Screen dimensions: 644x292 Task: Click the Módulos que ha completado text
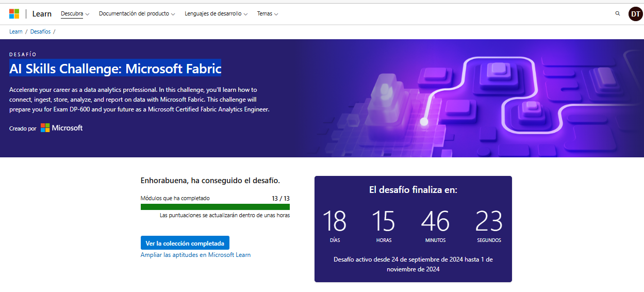click(x=175, y=198)
